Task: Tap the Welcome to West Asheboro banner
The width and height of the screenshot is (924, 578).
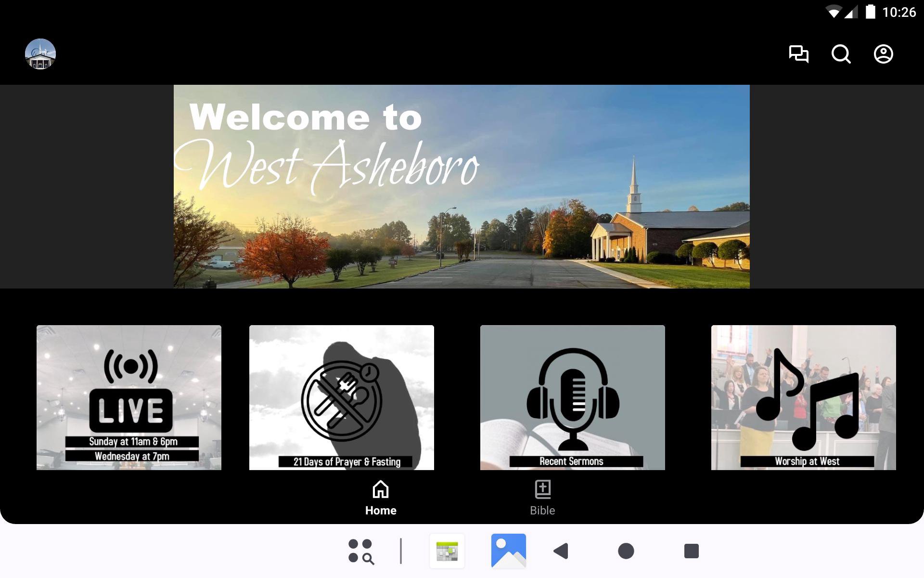Action: point(462,186)
